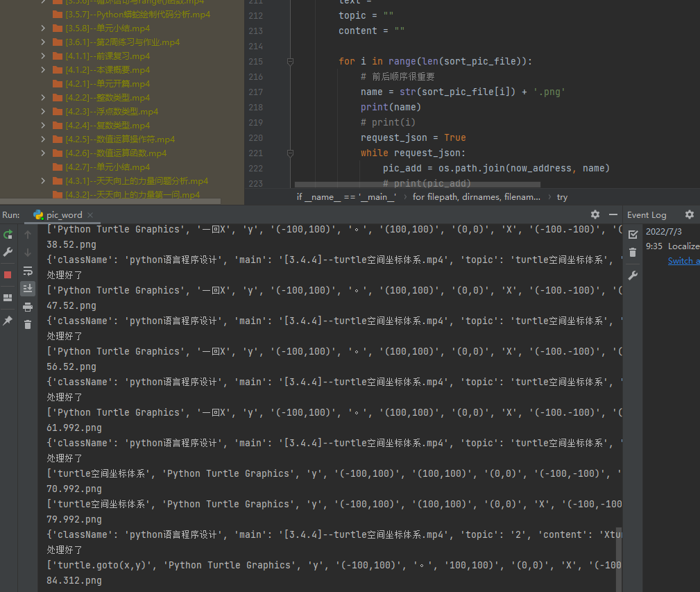Expand the [4.2.4]--复数类型.mp4 folder

coord(43,125)
